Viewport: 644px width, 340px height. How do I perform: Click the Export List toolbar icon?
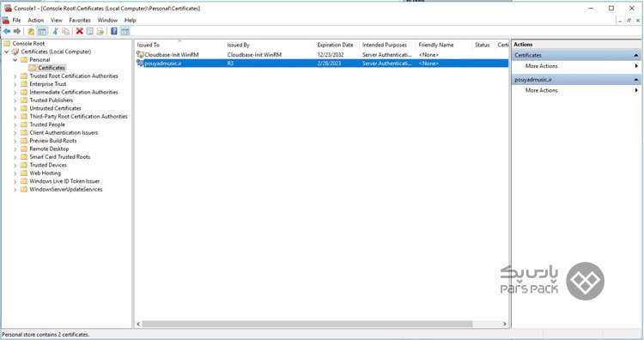coord(100,31)
